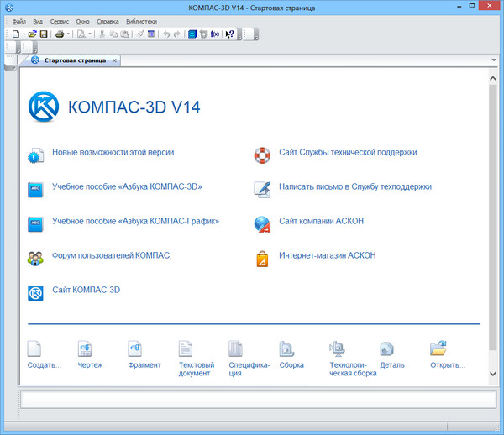Open the dropdown arrow next to Print preview
Image resolution: width=504 pixels, height=435 pixels.
90,34
